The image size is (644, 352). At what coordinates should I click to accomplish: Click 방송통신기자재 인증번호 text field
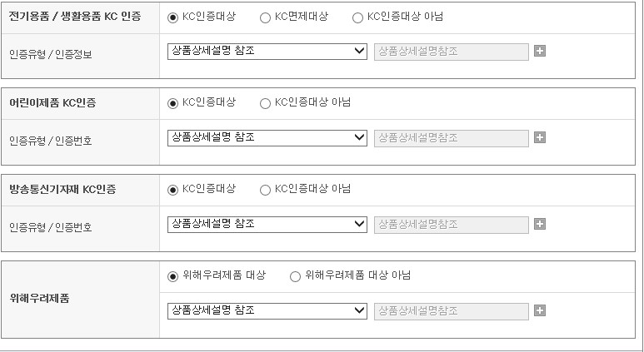[x=451, y=224]
